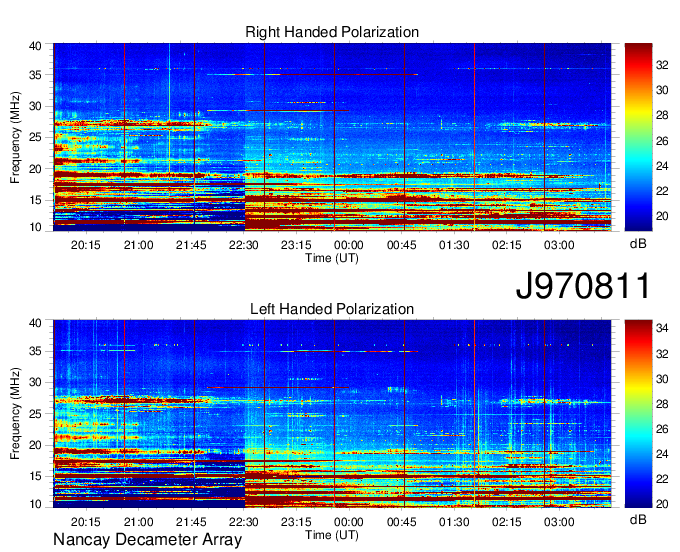
Task: Click the 23:15 tick label on top plot
Action: coord(296,245)
